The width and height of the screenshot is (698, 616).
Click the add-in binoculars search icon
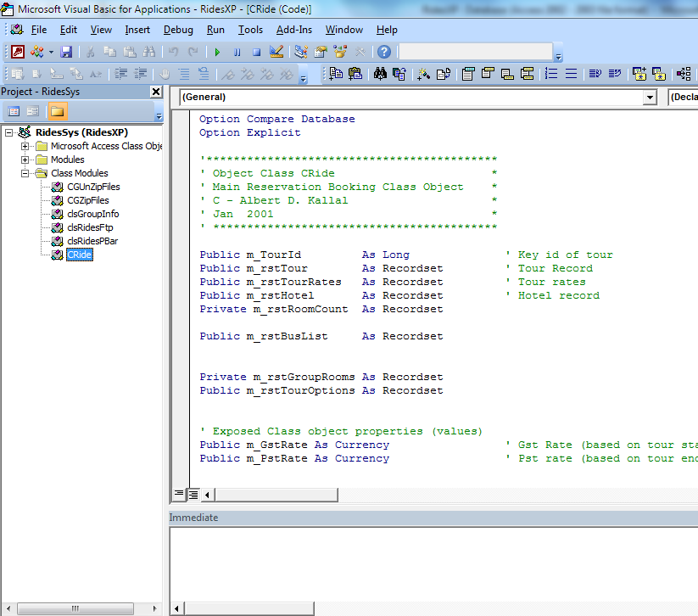[x=380, y=74]
